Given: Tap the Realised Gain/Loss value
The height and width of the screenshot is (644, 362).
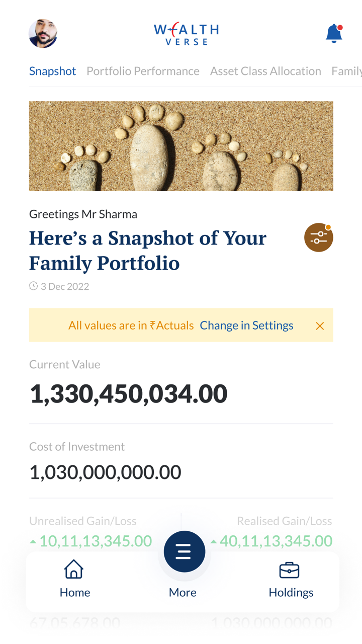Looking at the screenshot, I should pos(276,541).
